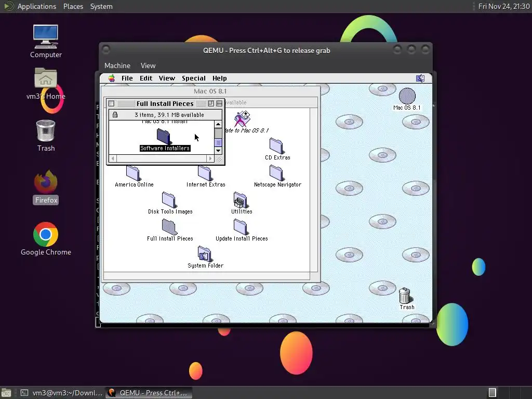Image resolution: width=532 pixels, height=399 pixels.
Task: Click the left arrow of horizontal scrollbar
Action: 113,158
